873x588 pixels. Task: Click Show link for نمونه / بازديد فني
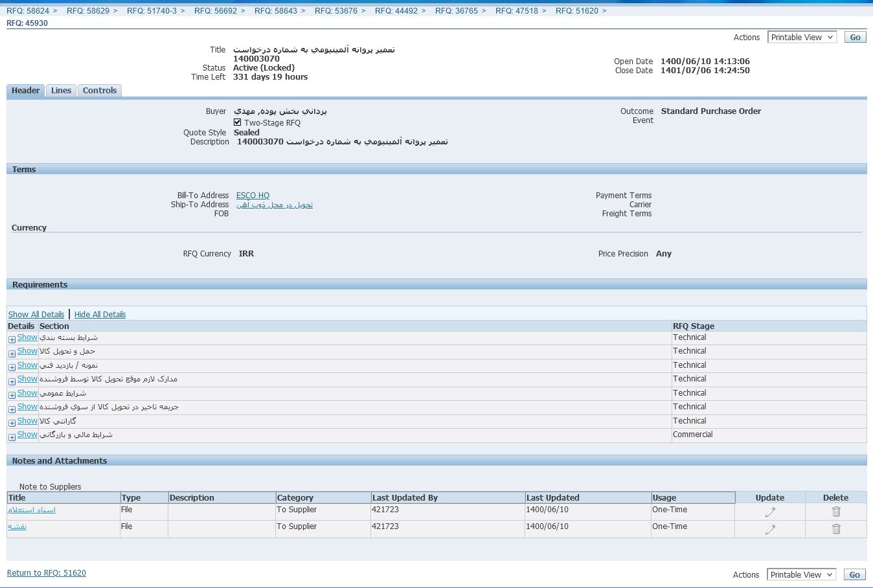(27, 365)
